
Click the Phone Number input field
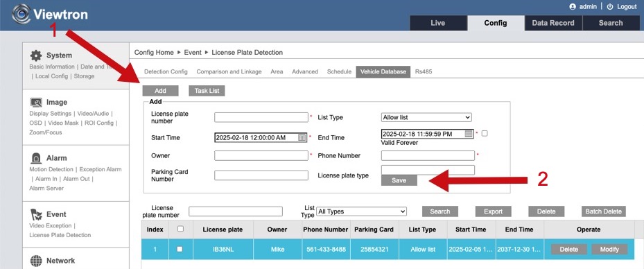(428, 156)
